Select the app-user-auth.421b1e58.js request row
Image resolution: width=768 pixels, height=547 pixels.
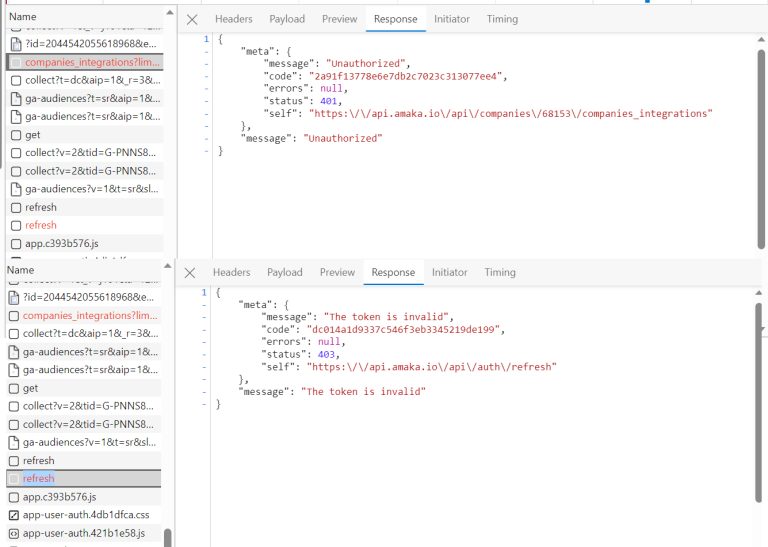pos(83,533)
